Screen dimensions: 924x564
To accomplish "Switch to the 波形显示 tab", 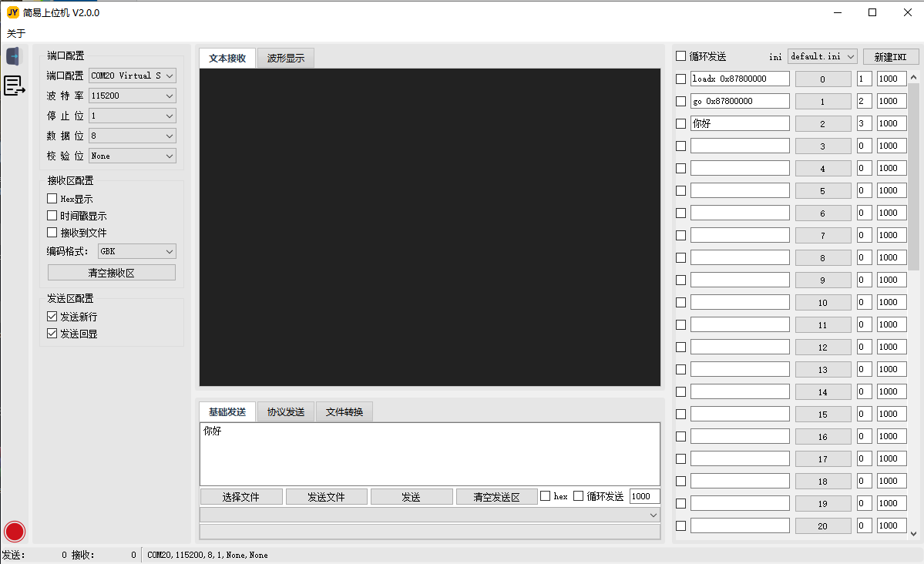I will (285, 57).
